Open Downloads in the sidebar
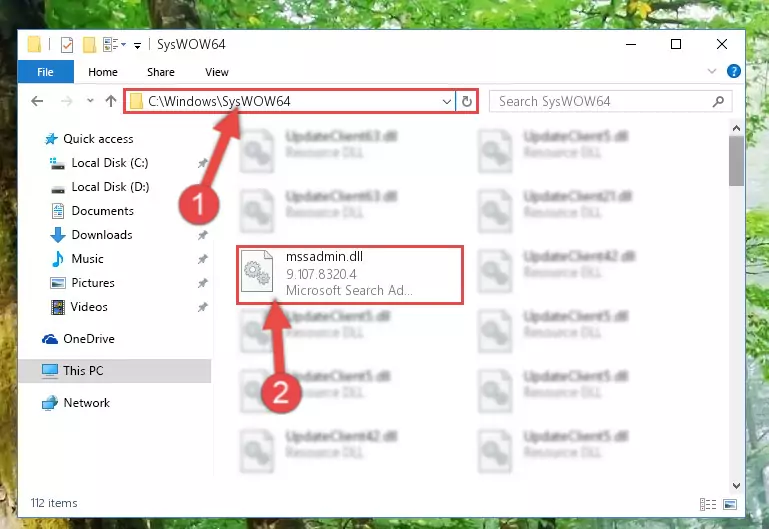 click(x=102, y=235)
